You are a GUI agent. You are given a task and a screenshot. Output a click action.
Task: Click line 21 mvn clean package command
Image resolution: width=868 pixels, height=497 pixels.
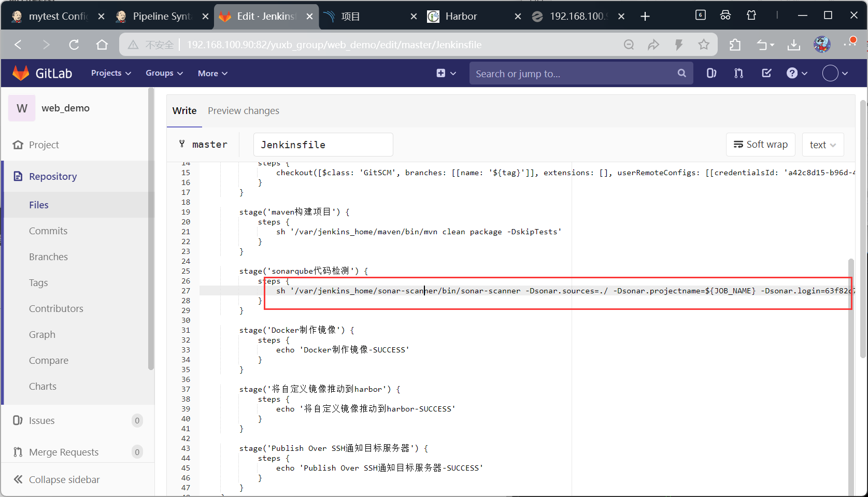419,232
